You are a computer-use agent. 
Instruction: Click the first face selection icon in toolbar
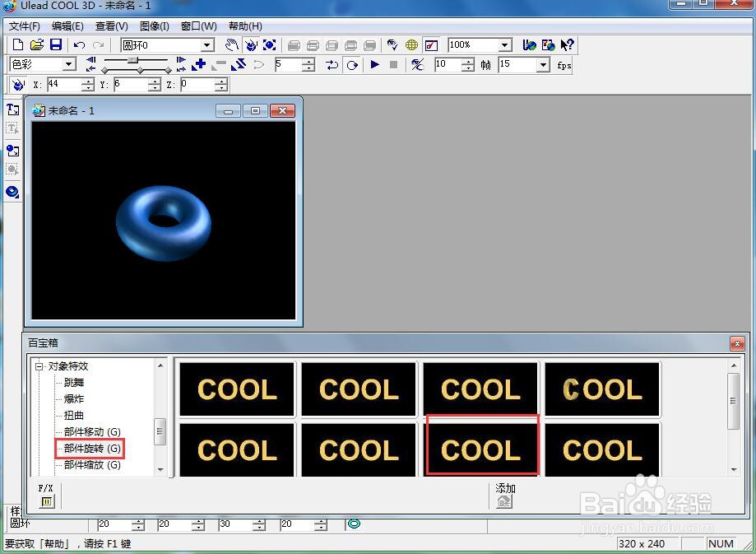[x=294, y=46]
